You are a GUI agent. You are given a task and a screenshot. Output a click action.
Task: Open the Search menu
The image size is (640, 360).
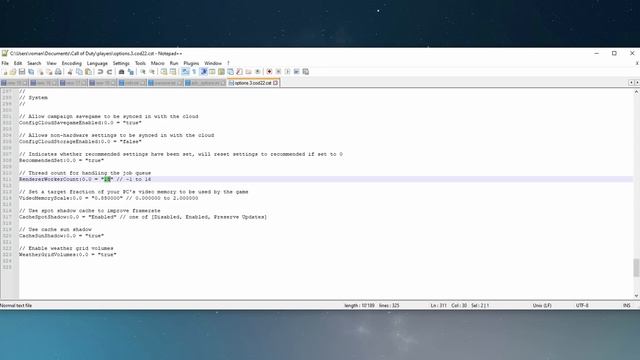34,63
